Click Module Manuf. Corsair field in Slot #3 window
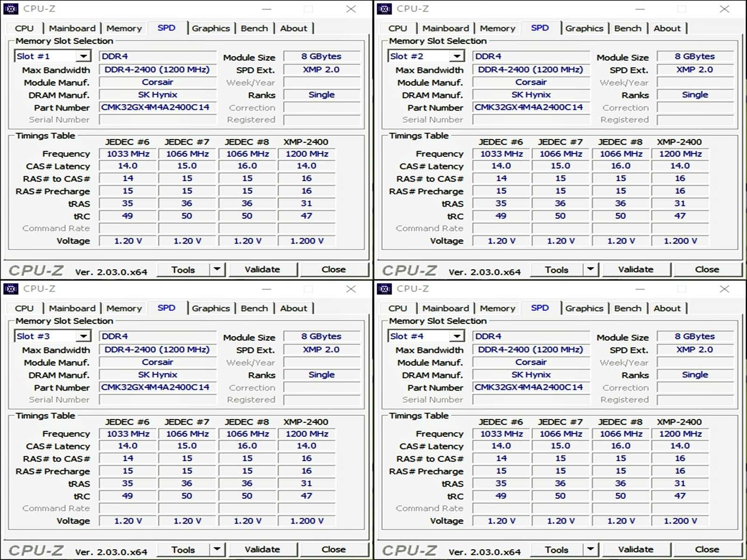 click(158, 362)
